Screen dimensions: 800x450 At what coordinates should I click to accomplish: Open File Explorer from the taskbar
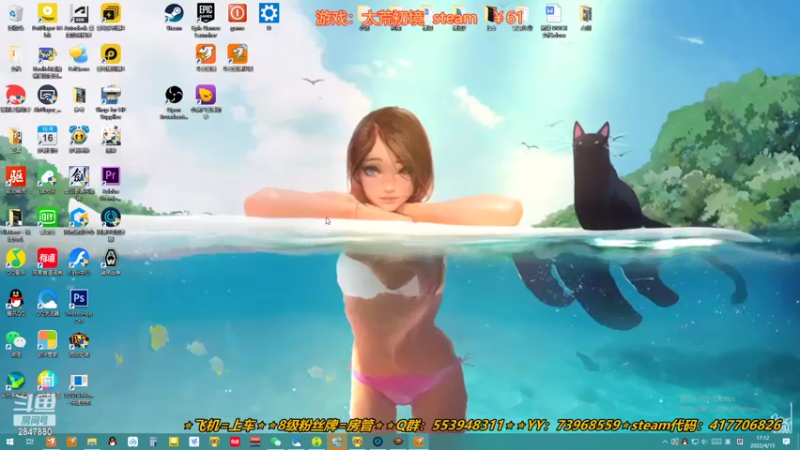[92, 442]
